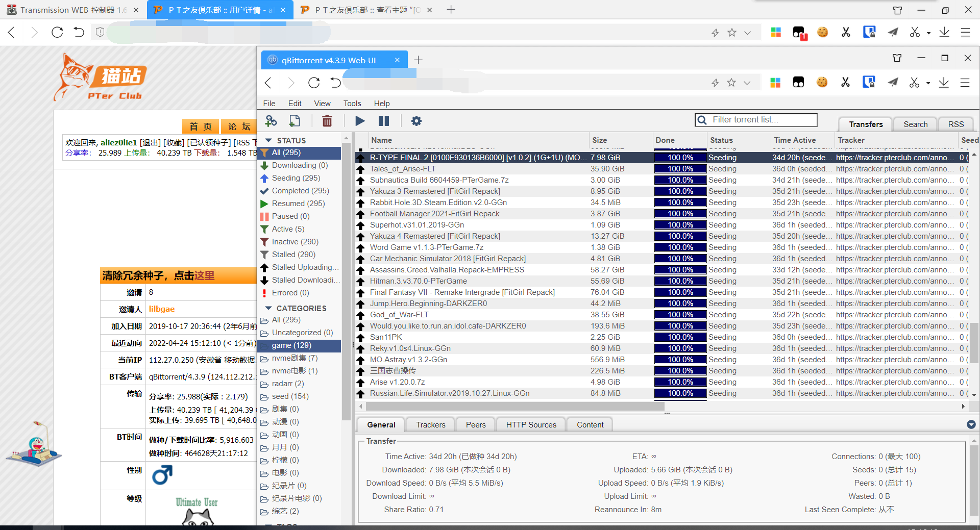
Task: Collapse the CATEGORIES section in the sidebar
Action: (268, 308)
